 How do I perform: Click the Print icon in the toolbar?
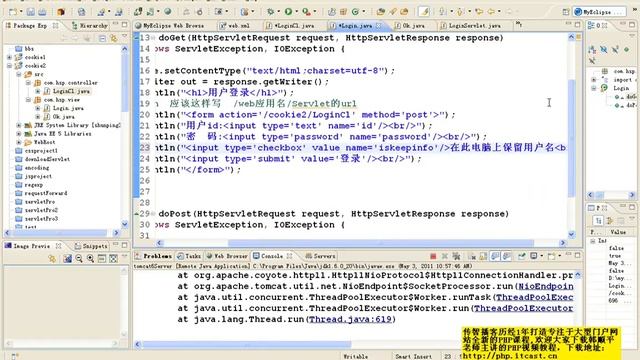pos(42,12)
